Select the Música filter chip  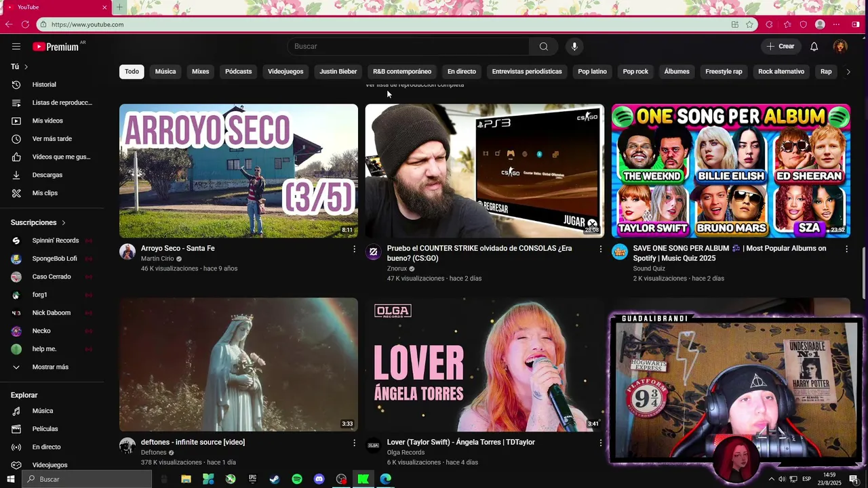(165, 71)
